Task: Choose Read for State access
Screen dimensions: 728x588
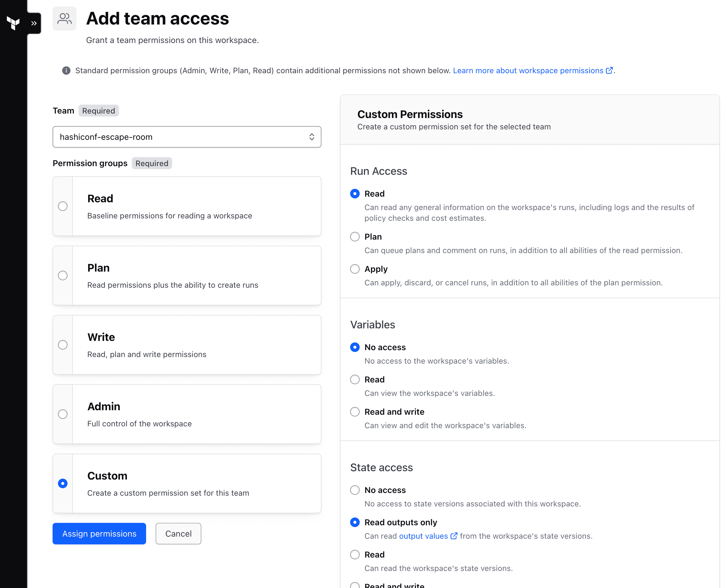Action: [x=355, y=555]
